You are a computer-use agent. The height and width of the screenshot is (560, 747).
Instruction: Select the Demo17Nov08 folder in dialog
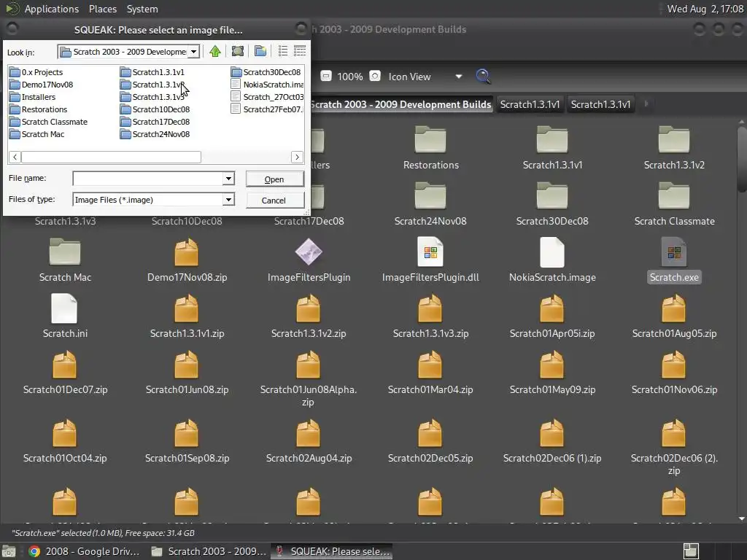(x=42, y=85)
